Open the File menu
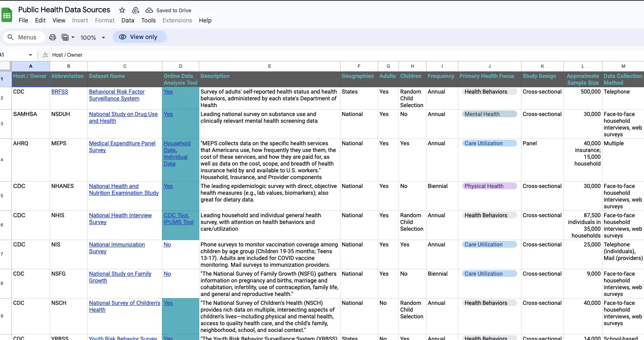 pos(23,20)
